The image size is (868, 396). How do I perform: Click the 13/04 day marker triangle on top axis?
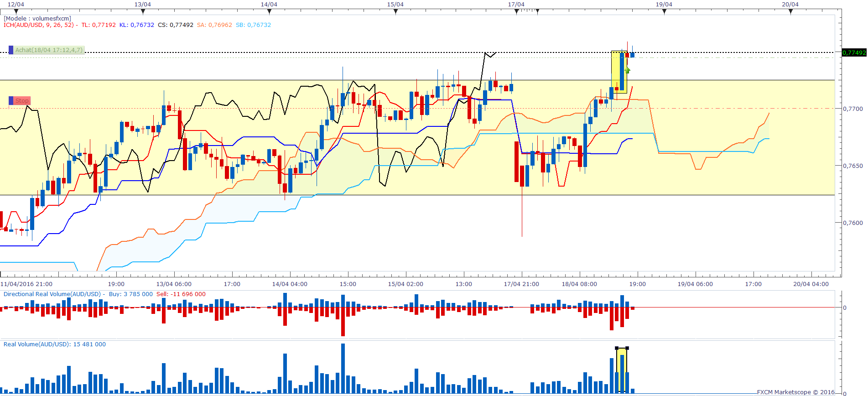click(143, 12)
